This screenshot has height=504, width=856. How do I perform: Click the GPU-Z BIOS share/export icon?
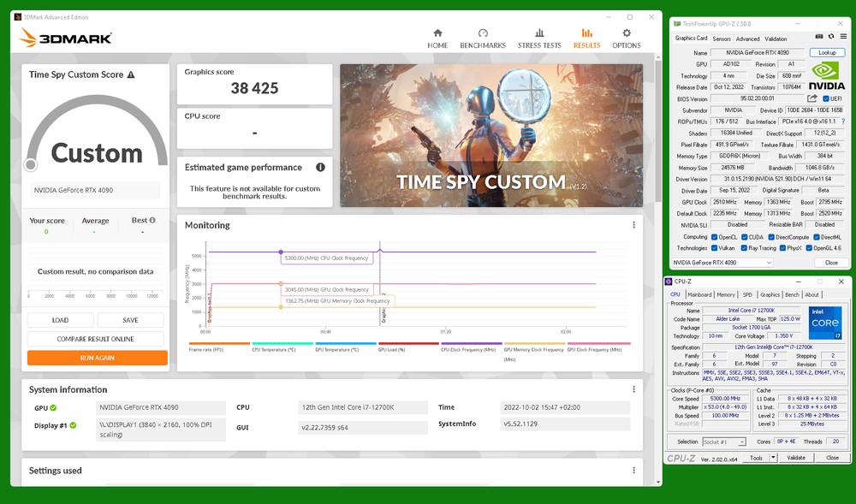[x=812, y=98]
